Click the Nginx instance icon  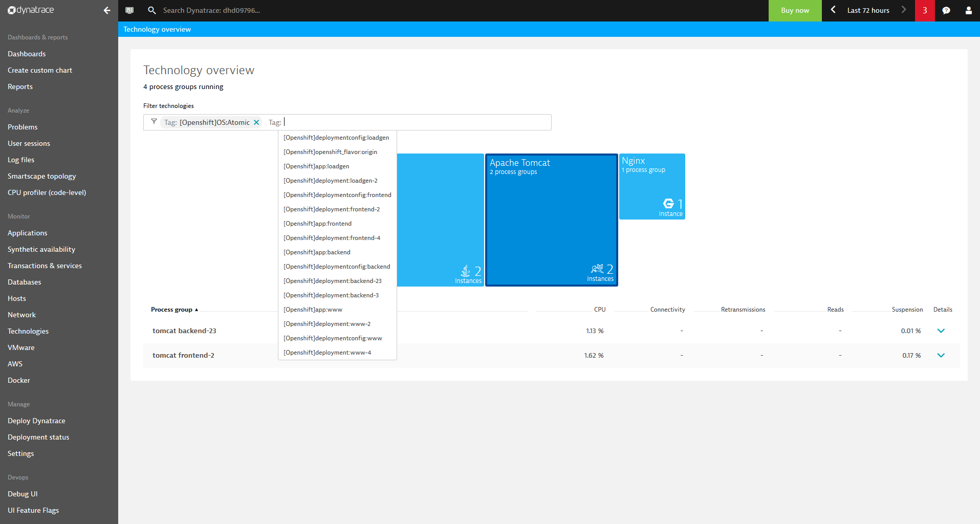click(668, 204)
